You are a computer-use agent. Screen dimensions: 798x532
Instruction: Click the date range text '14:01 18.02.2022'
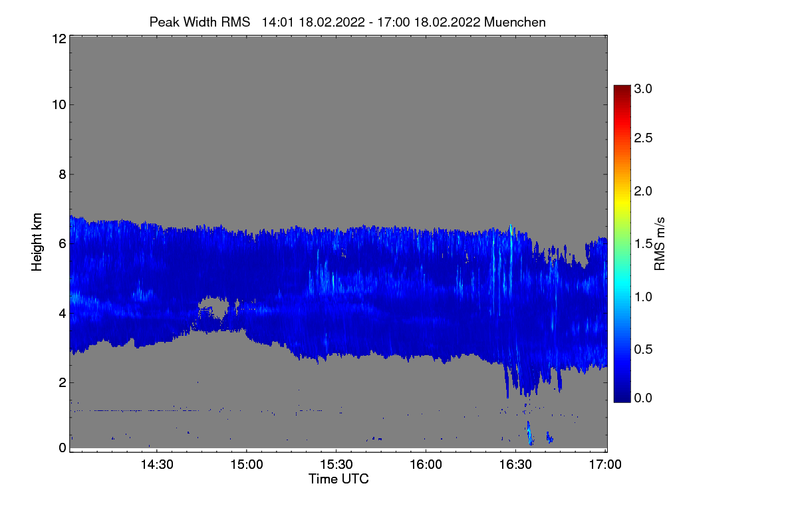click(x=313, y=22)
